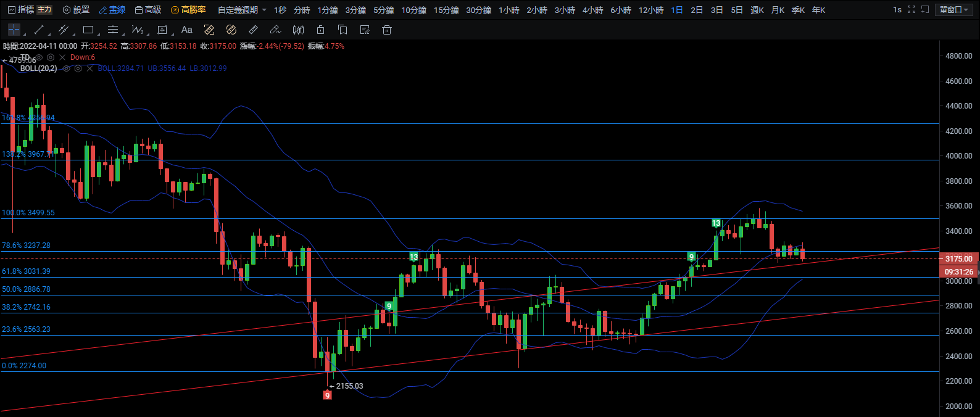Select the Elliott wave tool
The image size is (980, 417).
coord(137,30)
